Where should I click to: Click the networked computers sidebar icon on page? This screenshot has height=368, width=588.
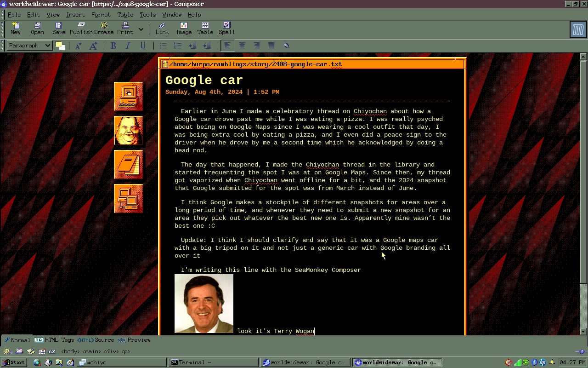(128, 199)
